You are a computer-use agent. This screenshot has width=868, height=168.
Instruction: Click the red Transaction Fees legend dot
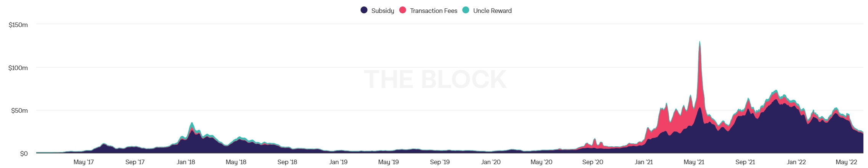pos(402,10)
